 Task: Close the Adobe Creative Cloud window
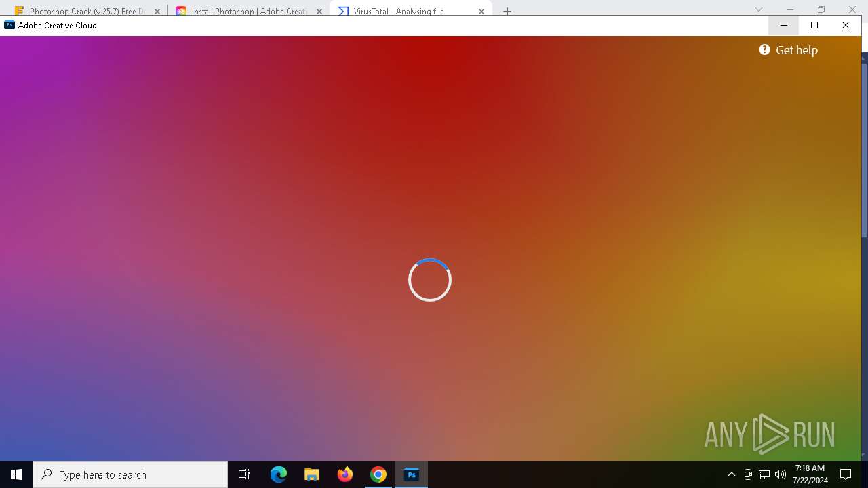point(845,25)
